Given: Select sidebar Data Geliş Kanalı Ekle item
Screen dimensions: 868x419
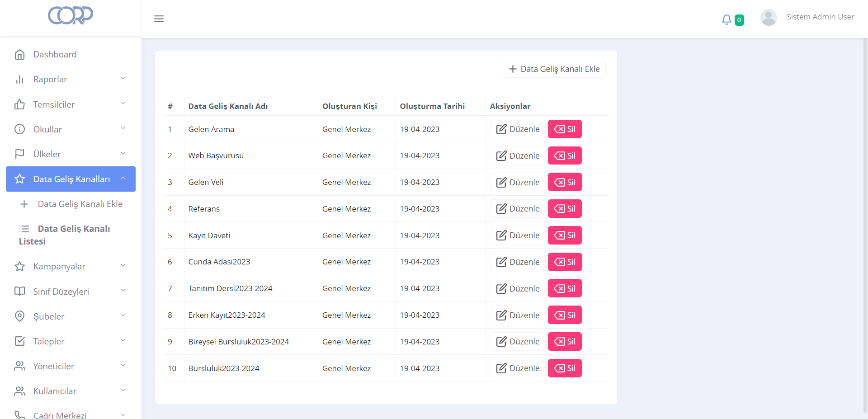Looking at the screenshot, I should click(80, 204).
